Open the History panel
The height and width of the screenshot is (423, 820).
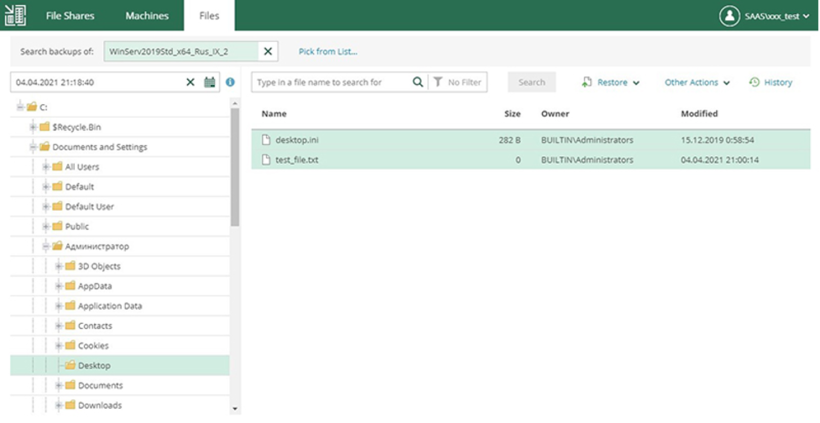(x=770, y=82)
